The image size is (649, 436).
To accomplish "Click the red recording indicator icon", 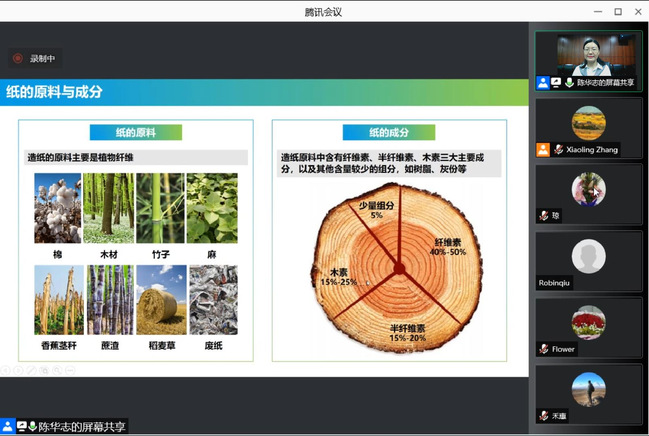I will point(17,58).
